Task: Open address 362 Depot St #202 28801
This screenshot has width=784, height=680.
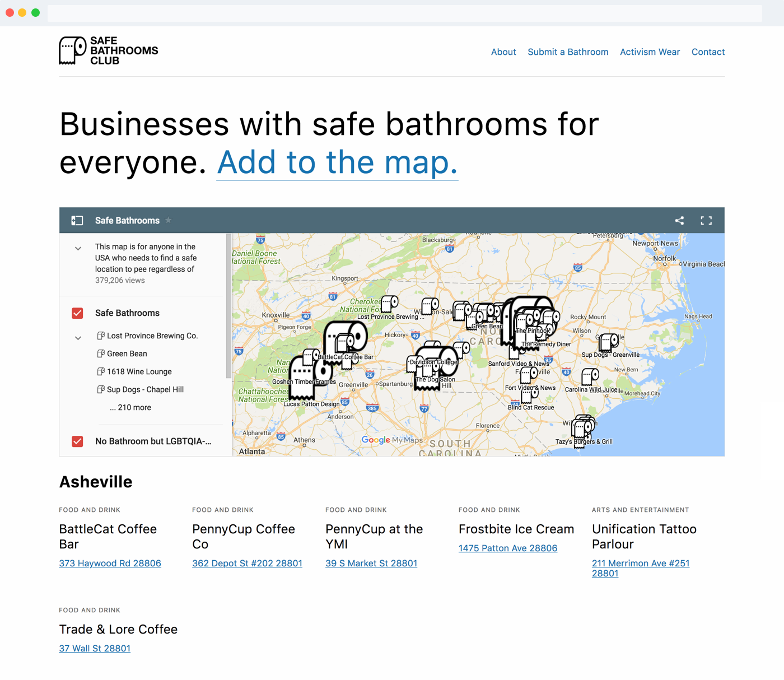Action: 247,563
